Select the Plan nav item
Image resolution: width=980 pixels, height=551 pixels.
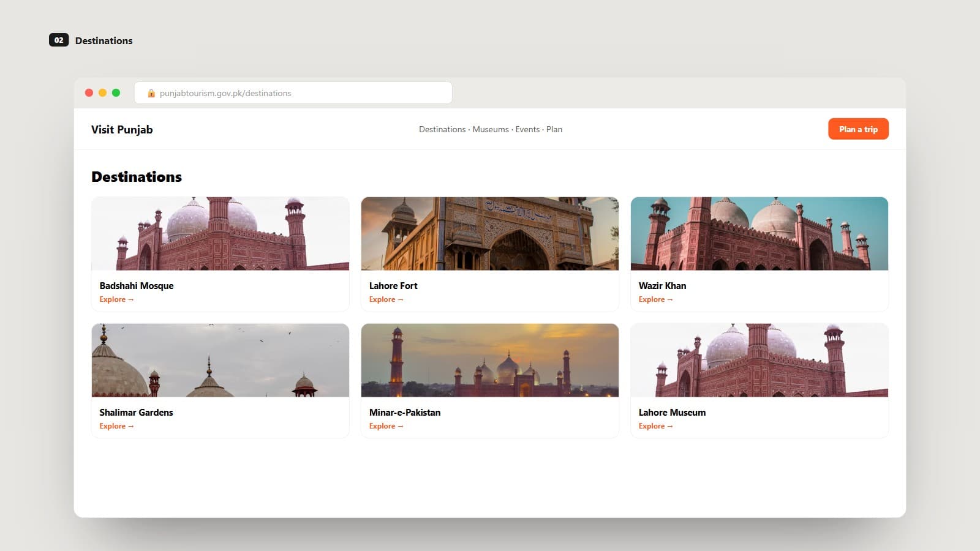tap(554, 129)
